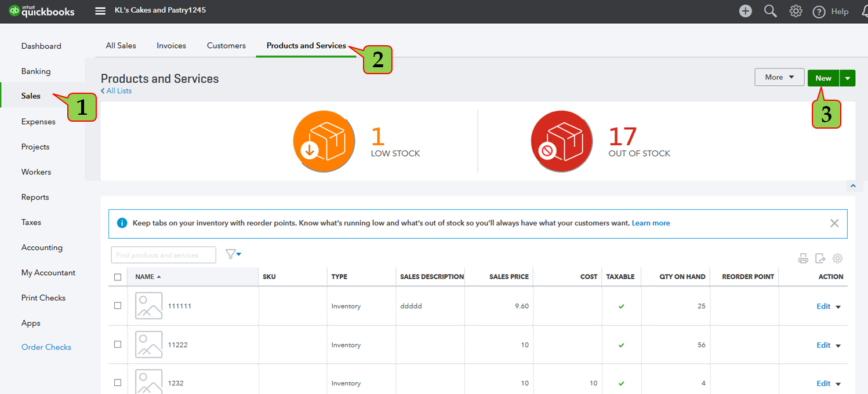Open action dropdown for item 1232
This screenshot has height=394, width=868.
tap(838, 384)
